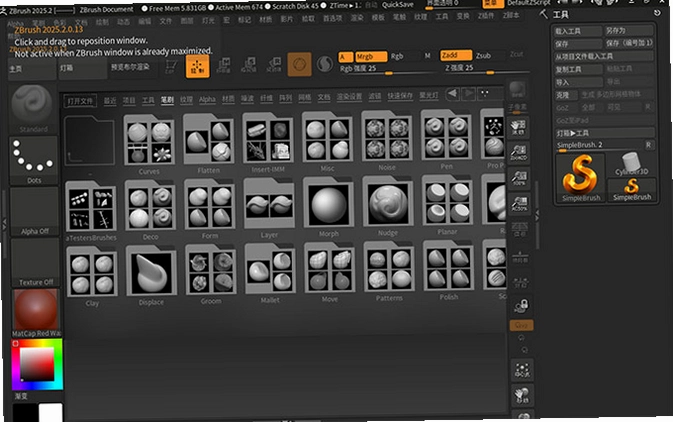
Task: Click the large golden SimpleBrush tool icon
Action: pos(581,178)
